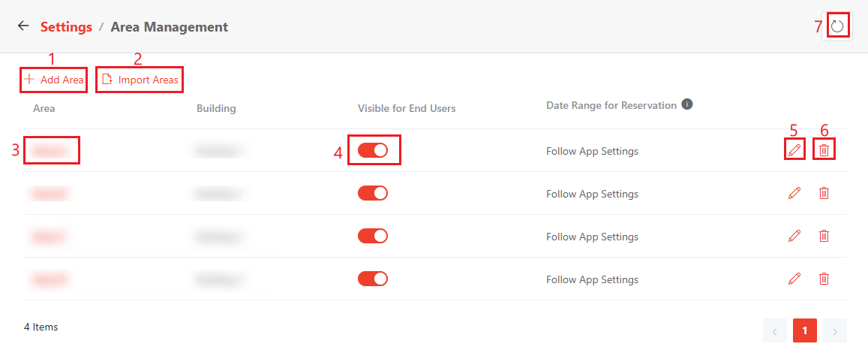Viewport: 868px width, 347px height.
Task: Click the trash icon in the second row
Action: [x=824, y=193]
